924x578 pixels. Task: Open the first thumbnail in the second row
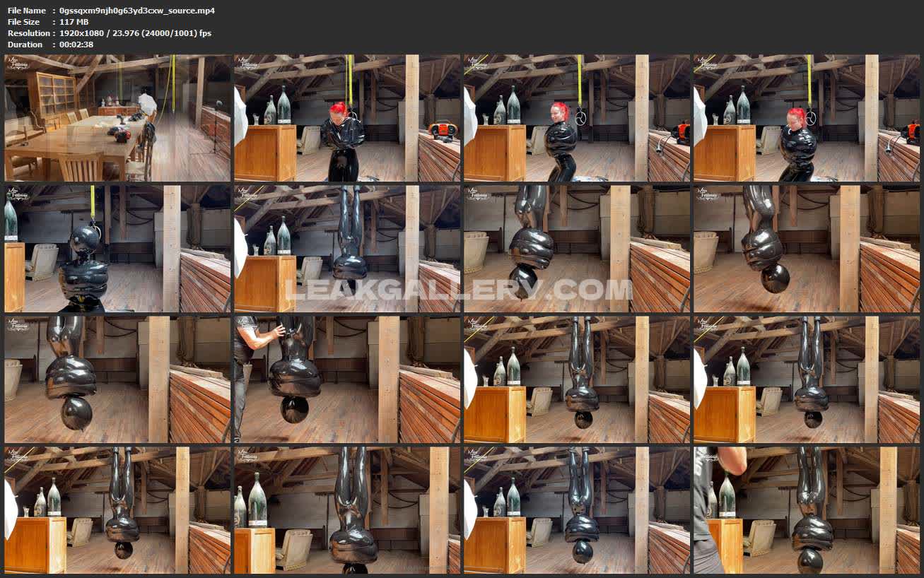coord(117,249)
